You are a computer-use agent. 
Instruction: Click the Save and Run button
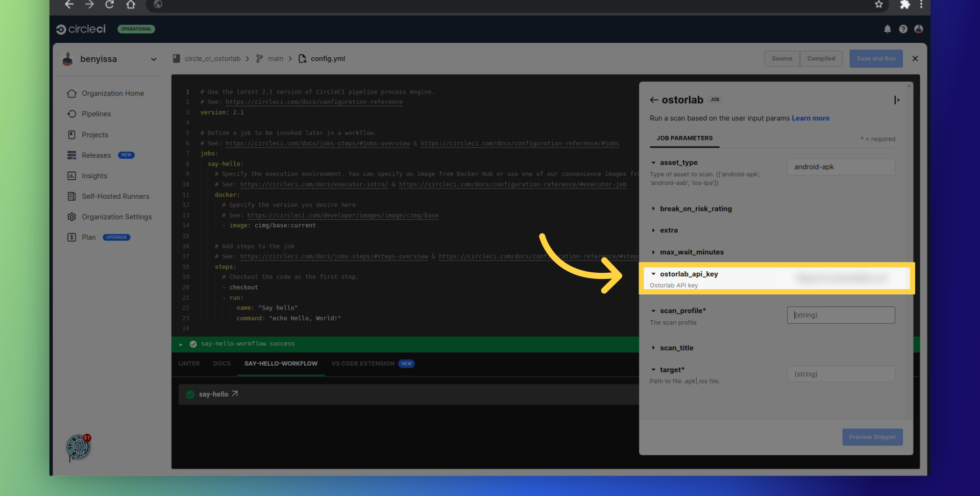(875, 59)
